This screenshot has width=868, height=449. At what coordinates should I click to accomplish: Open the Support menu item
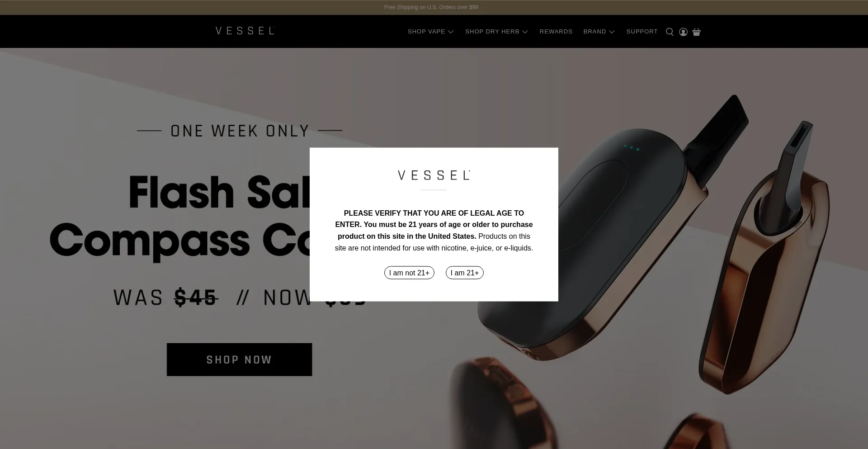[642, 32]
